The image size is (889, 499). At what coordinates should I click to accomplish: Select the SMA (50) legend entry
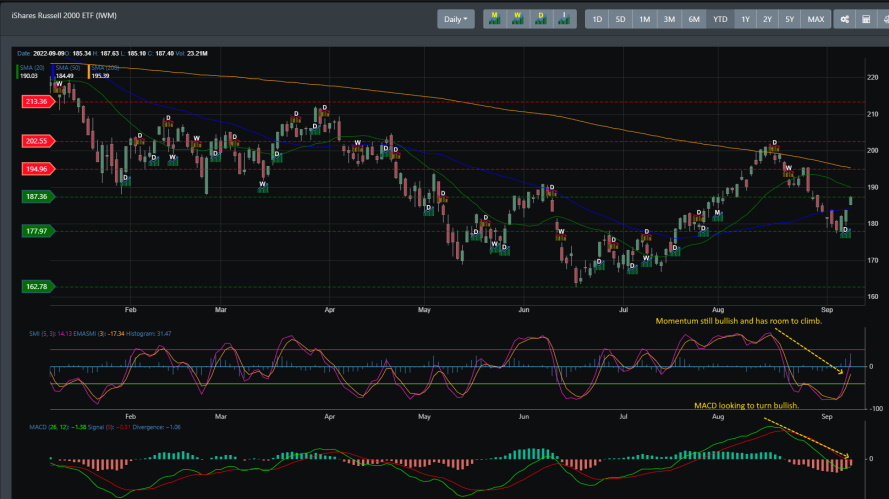click(67, 71)
